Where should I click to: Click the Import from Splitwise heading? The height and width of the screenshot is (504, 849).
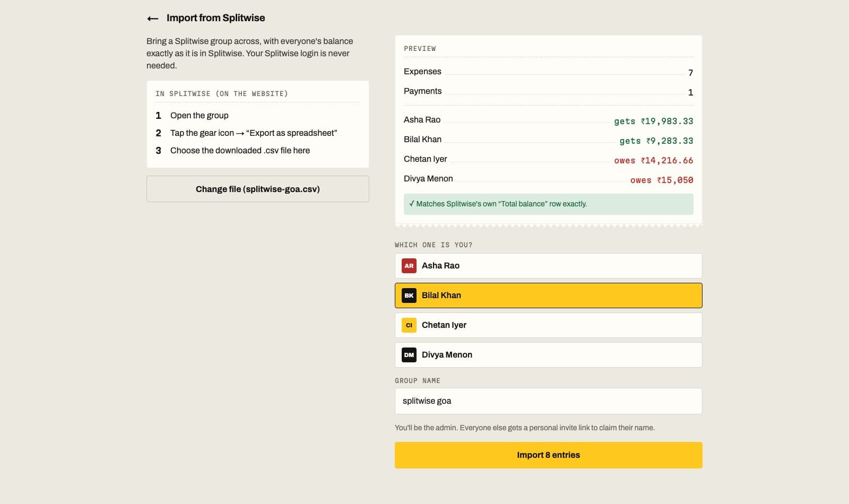click(215, 18)
